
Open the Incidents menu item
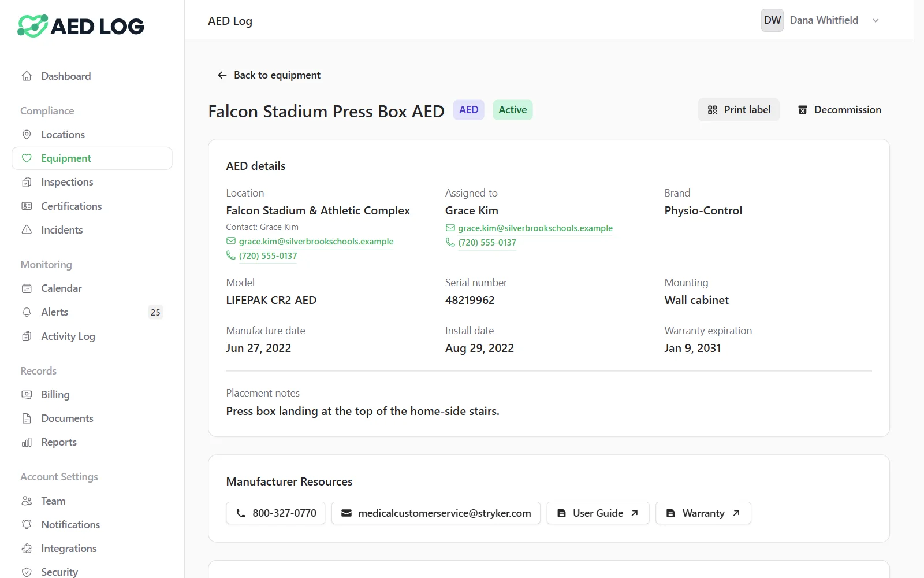point(92,230)
